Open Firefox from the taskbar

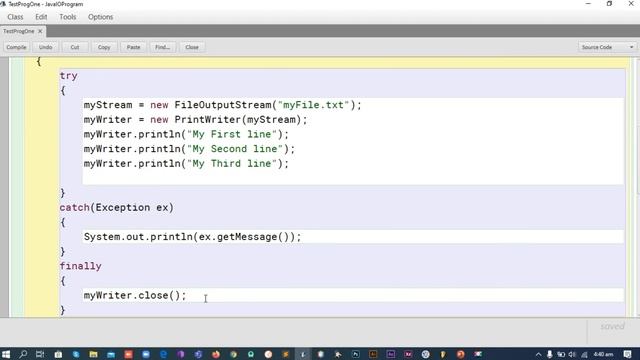coord(216,354)
